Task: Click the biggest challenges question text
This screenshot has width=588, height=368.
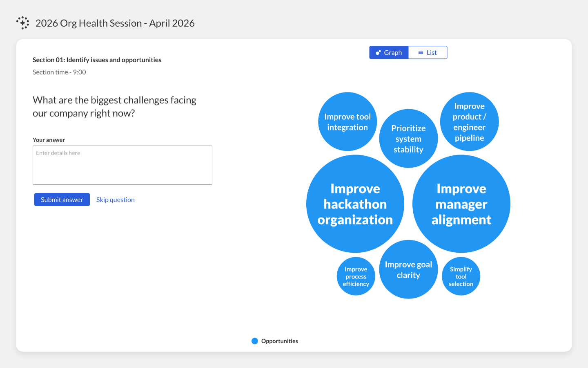Action: [114, 106]
